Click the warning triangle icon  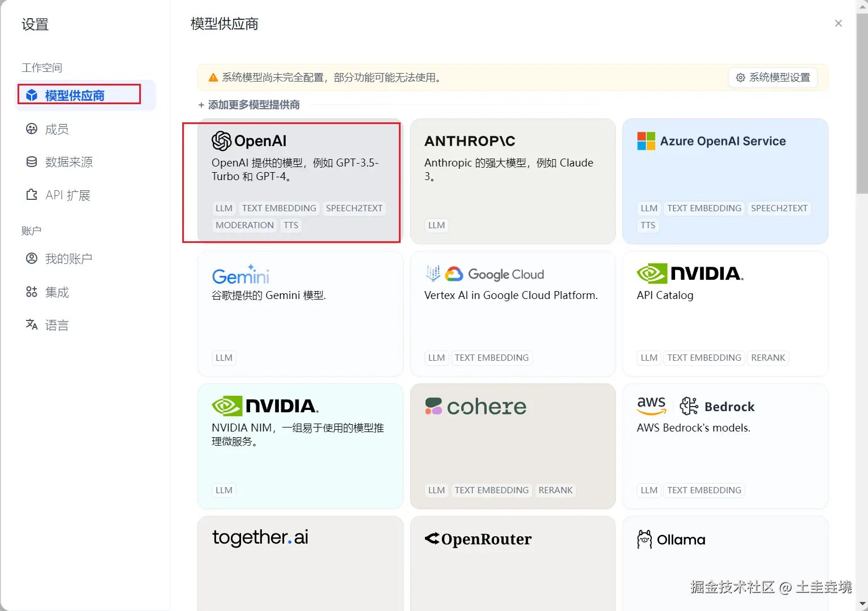(213, 78)
